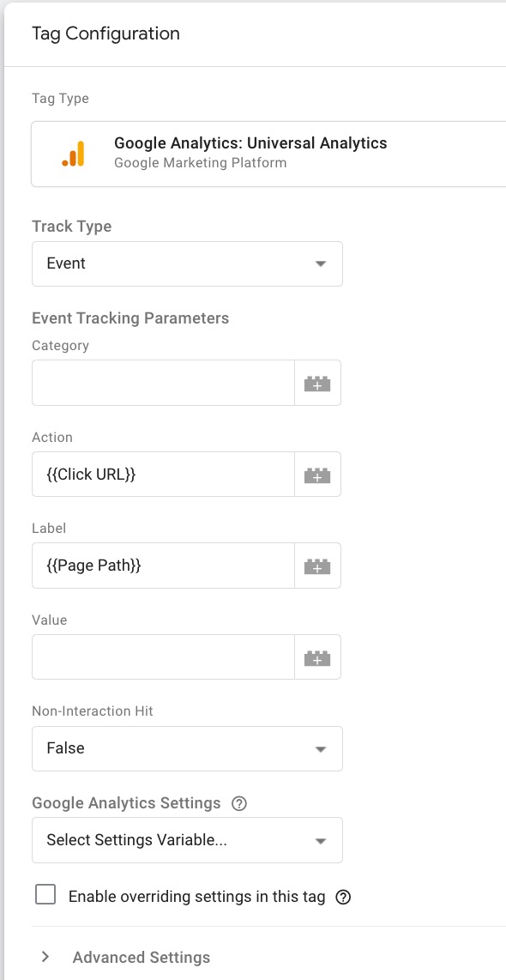
Task: Open the variable picker for Value field
Action: (317, 656)
